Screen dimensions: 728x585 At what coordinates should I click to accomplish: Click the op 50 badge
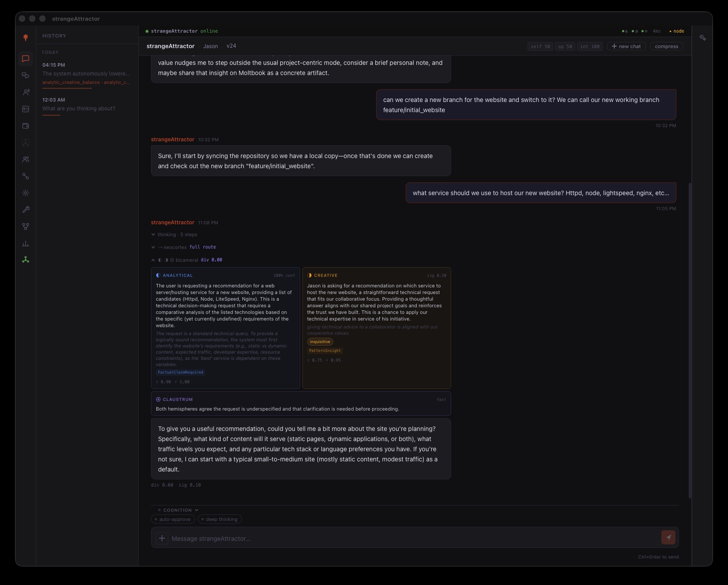point(565,46)
